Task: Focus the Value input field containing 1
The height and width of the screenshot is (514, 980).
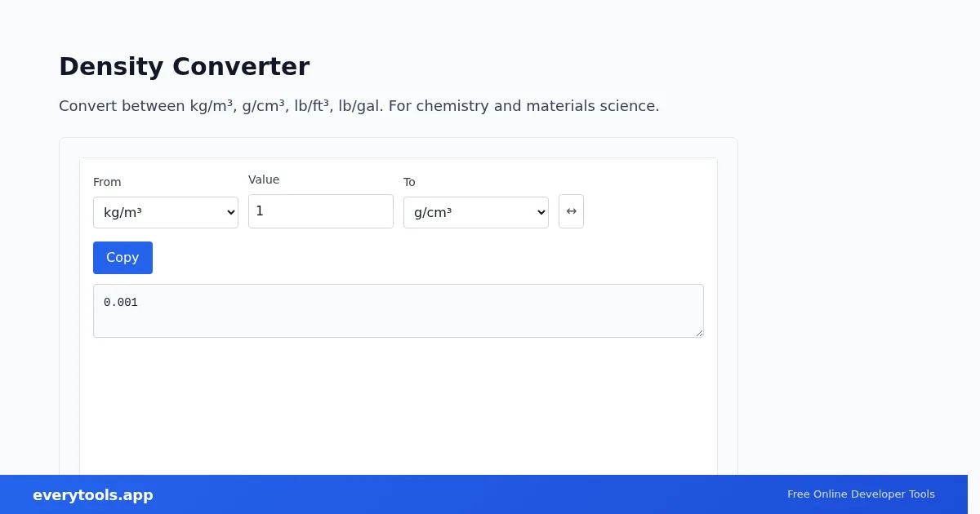Action: tap(321, 211)
